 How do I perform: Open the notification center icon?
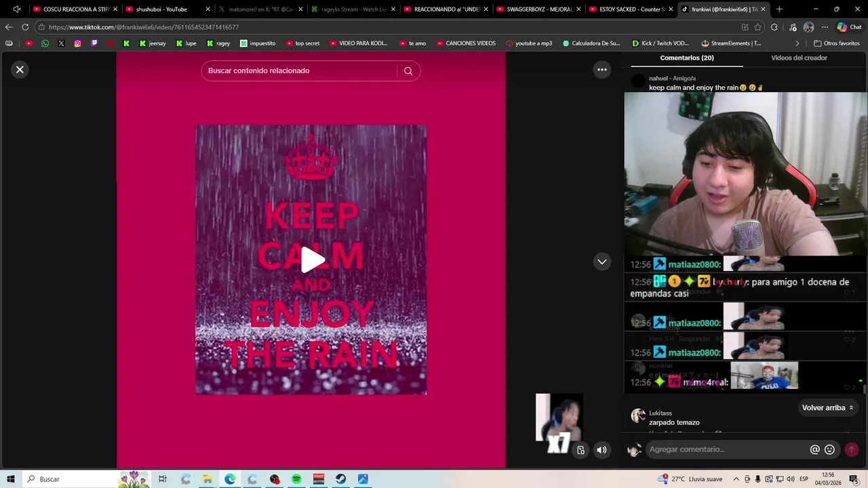pyautogui.click(x=854, y=479)
